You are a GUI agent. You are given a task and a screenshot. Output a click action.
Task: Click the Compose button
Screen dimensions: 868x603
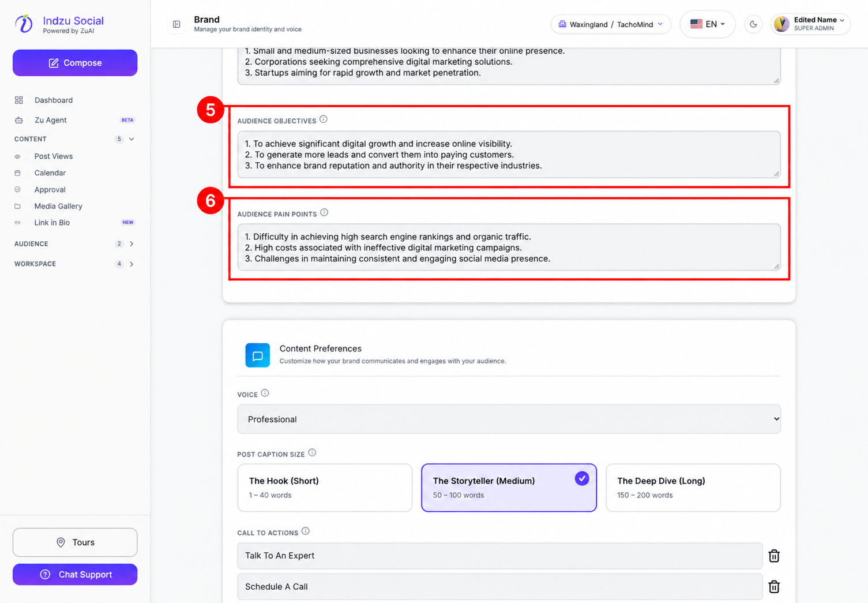click(75, 63)
